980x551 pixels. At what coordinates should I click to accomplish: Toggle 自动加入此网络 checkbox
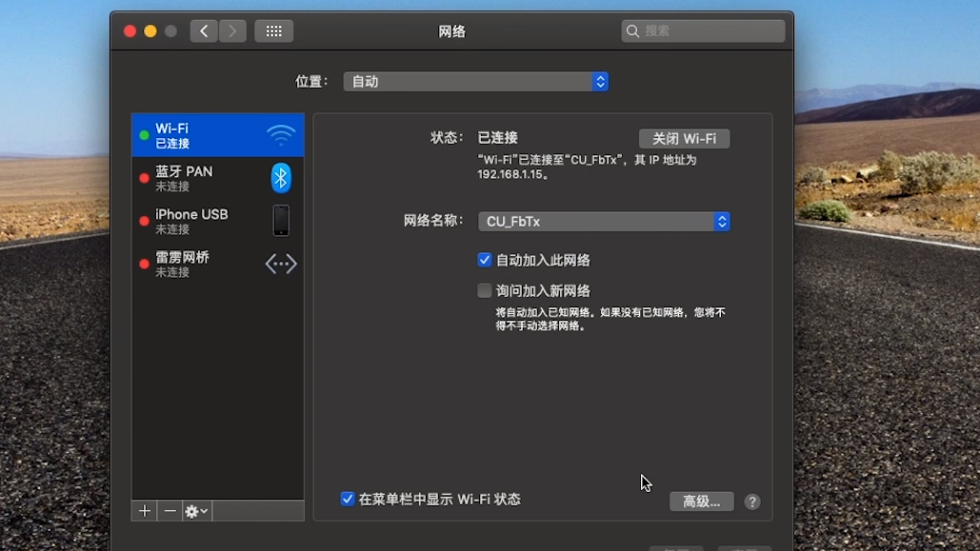click(x=485, y=260)
